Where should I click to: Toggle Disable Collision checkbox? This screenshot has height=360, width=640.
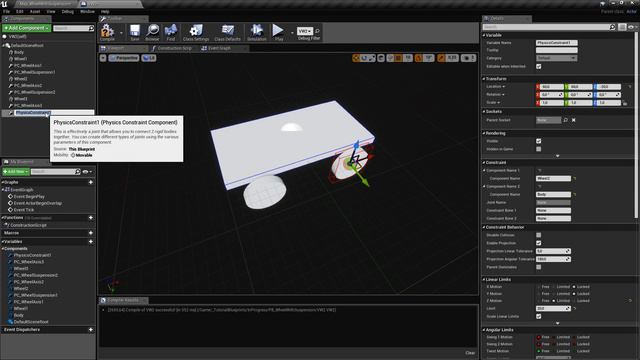[x=539, y=235]
